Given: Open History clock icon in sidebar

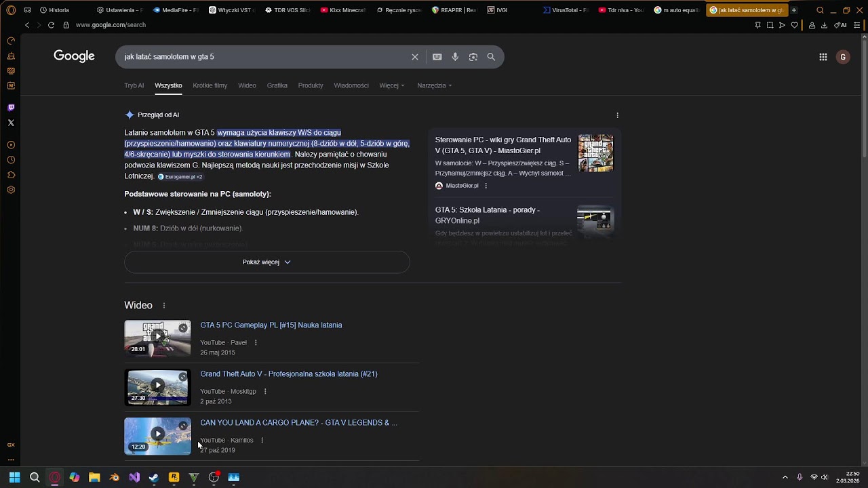Looking at the screenshot, I should [x=11, y=160].
